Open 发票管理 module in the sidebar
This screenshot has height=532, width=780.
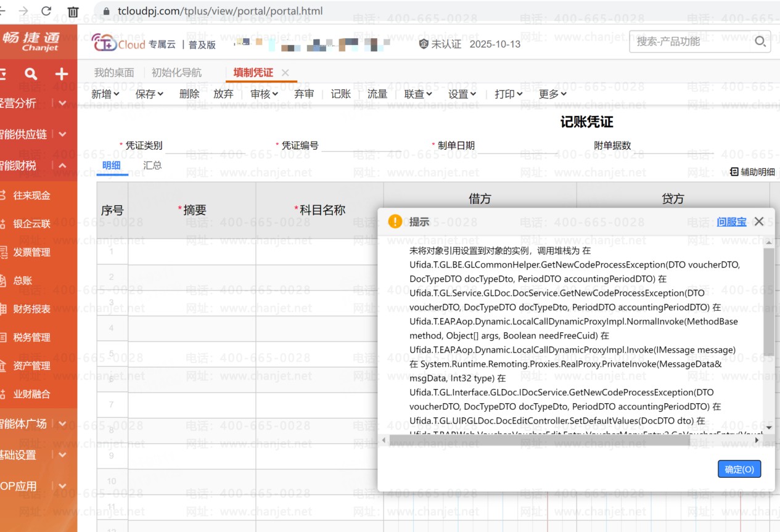coord(31,252)
